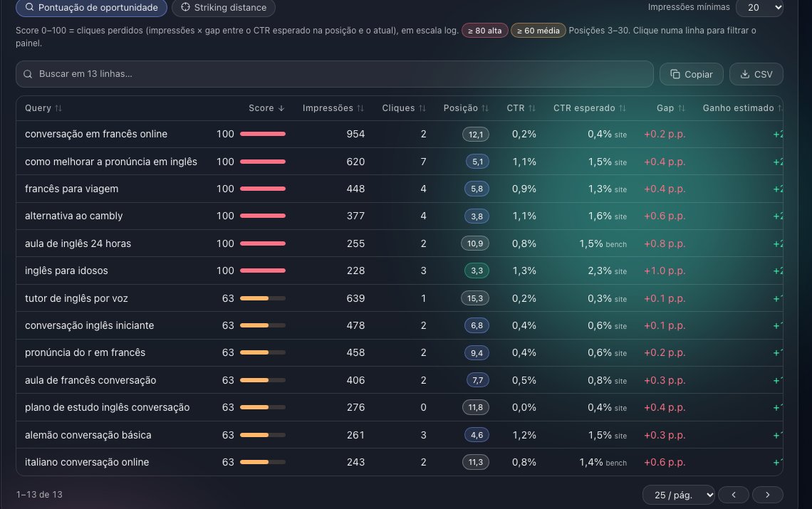Go to next page arrow
Image resolution: width=812 pixels, height=509 pixels.
pos(767,495)
